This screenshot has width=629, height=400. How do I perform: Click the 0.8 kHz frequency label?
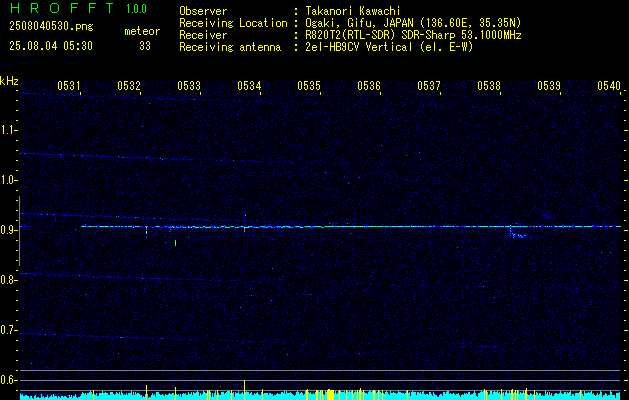(x=8, y=280)
